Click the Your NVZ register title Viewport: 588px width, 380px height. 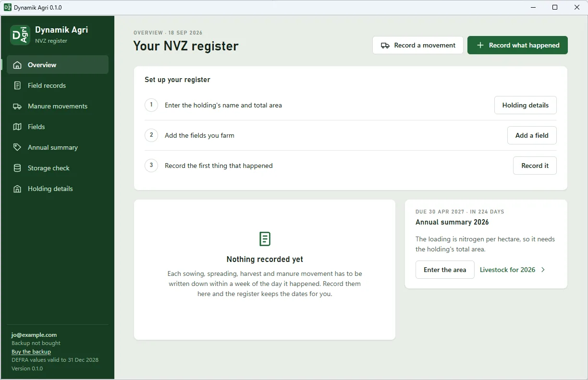click(186, 46)
